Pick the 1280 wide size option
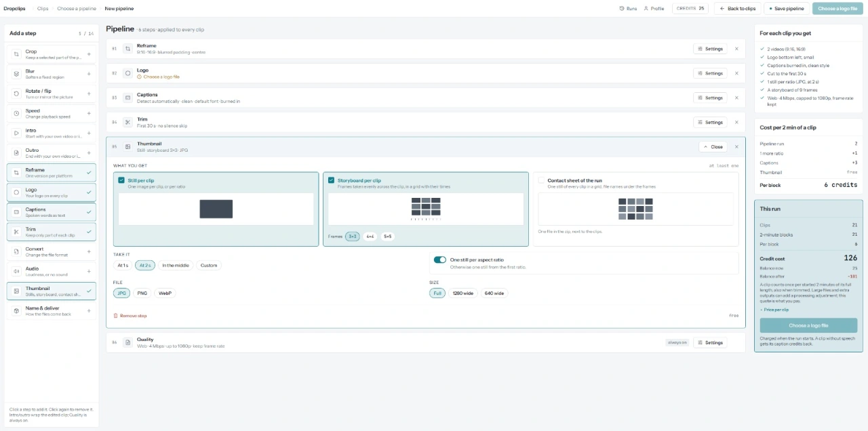This screenshot has height=431, width=868. (x=462, y=293)
